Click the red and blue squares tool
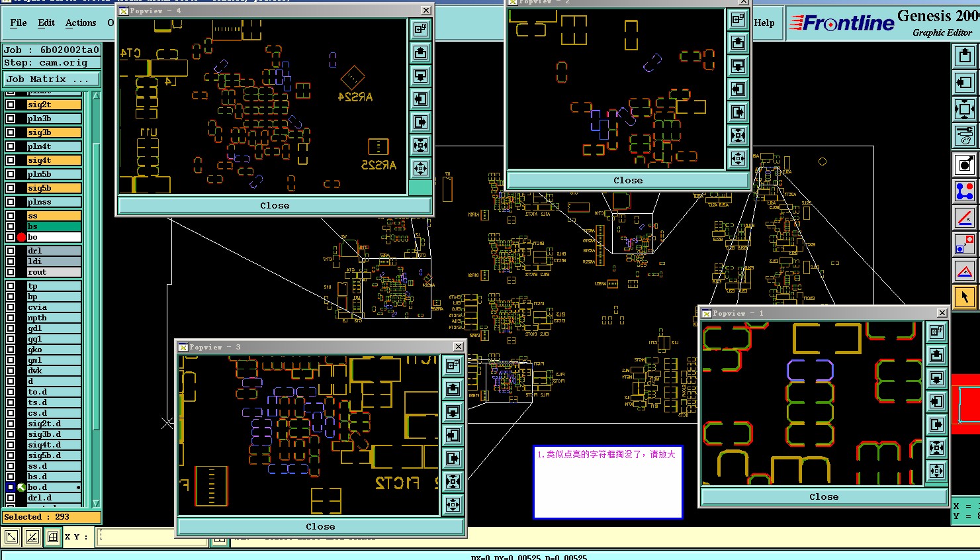The width and height of the screenshot is (980, 560). coord(965,244)
